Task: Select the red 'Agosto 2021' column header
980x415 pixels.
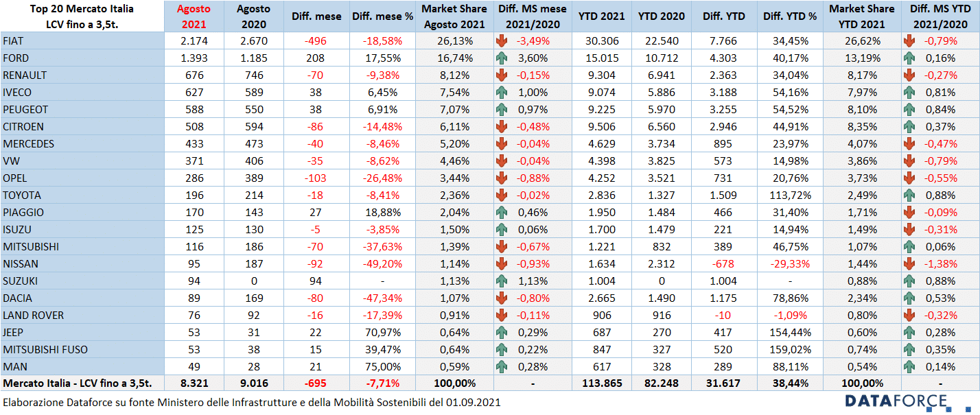Action: tap(194, 16)
